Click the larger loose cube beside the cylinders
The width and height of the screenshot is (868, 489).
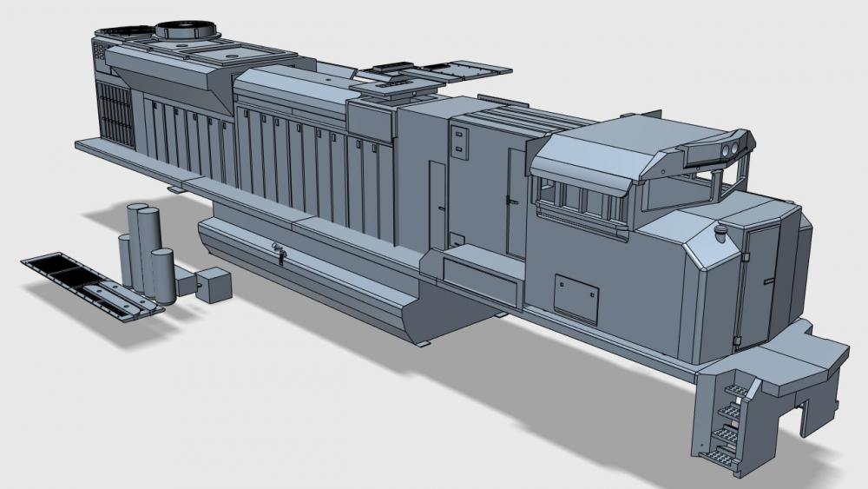coord(214,284)
